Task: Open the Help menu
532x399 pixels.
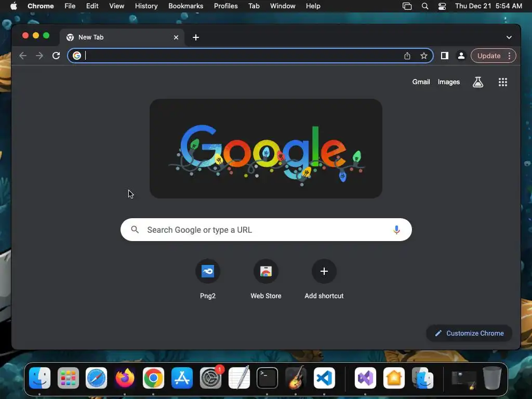Action: 313,6
